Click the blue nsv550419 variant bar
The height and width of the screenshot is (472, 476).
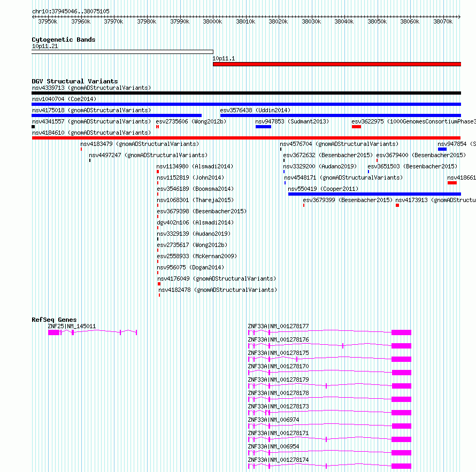point(374,194)
